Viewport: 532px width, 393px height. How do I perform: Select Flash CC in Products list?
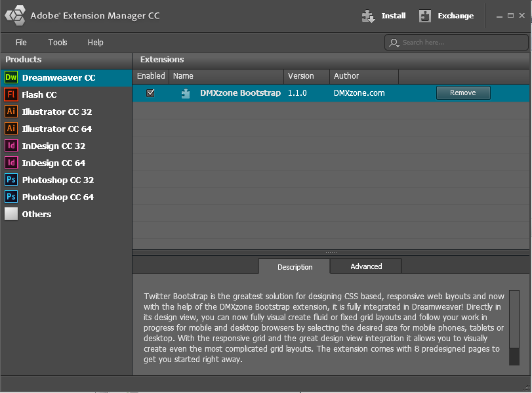click(x=66, y=94)
